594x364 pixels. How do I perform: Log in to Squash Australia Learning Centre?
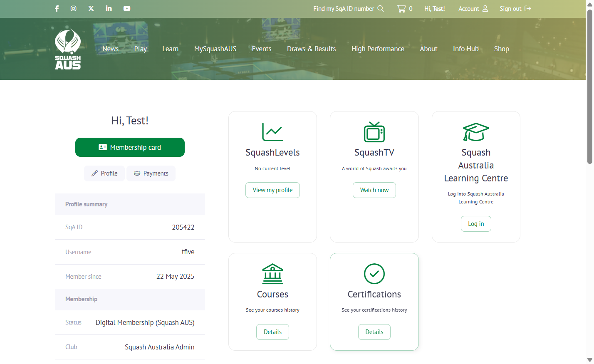tap(476, 224)
